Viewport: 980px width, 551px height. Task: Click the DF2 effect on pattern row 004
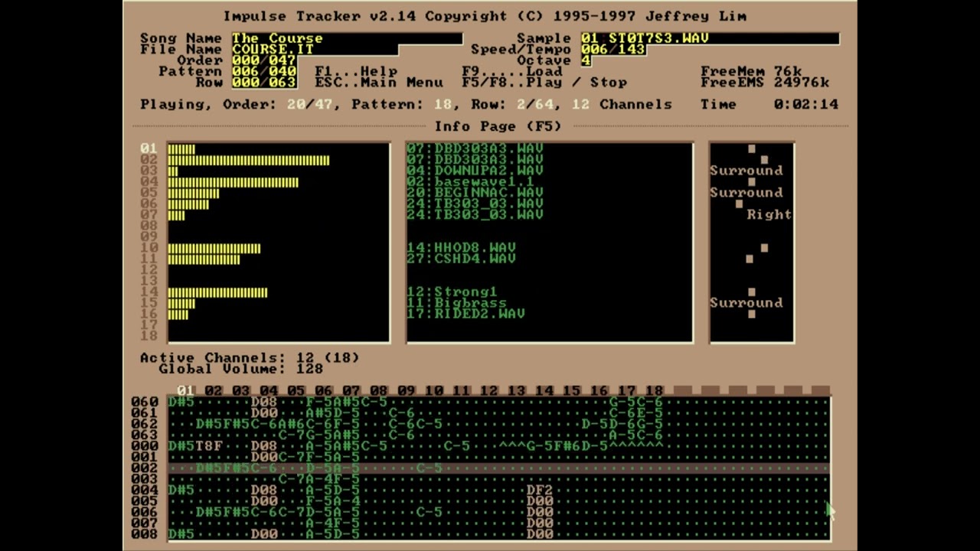(x=540, y=491)
